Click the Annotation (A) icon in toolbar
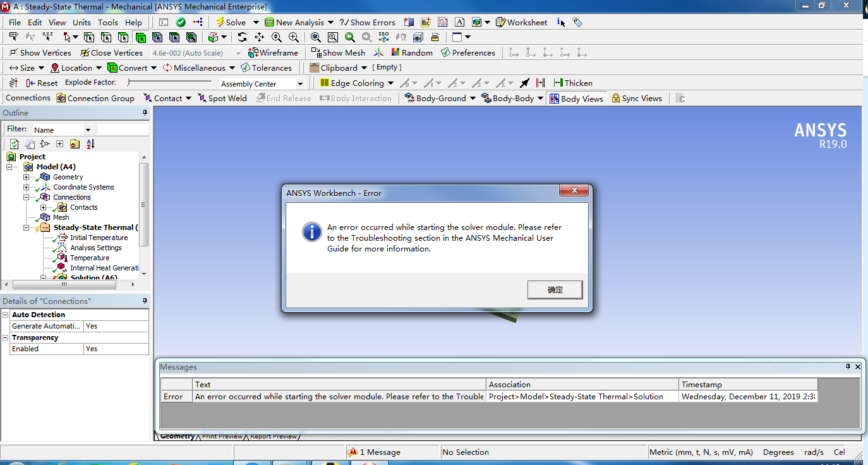868x465 pixels. [x=459, y=22]
